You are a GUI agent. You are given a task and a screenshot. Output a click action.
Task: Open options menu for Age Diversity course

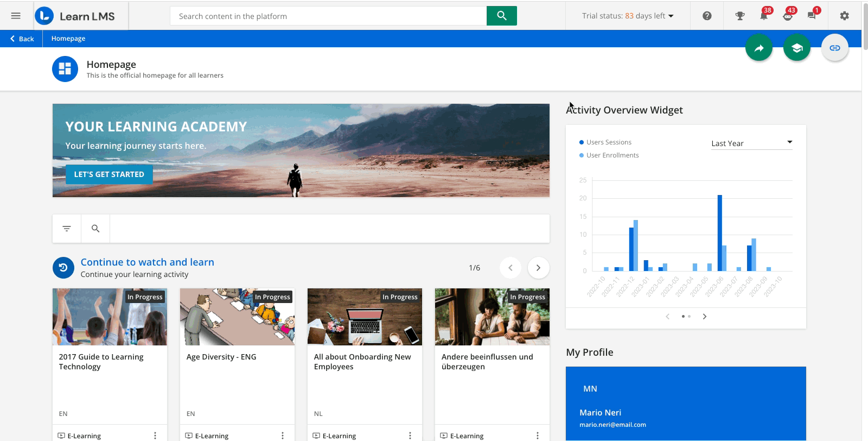[283, 436]
